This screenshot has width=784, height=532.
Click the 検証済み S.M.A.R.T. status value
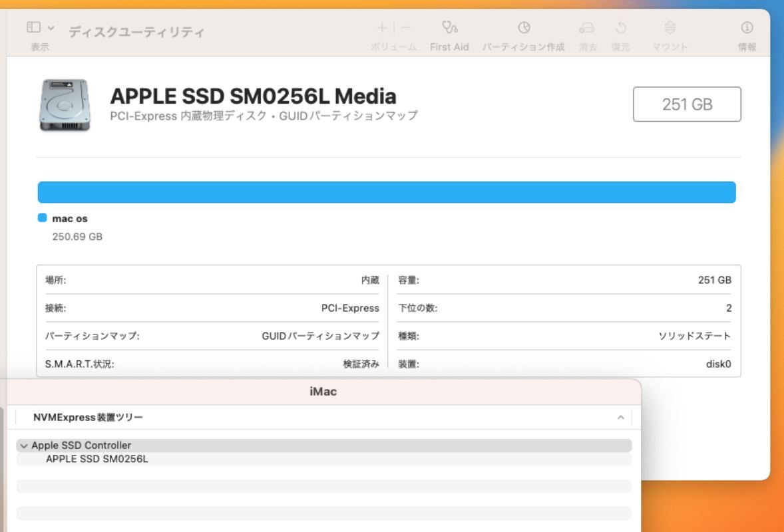click(x=361, y=364)
